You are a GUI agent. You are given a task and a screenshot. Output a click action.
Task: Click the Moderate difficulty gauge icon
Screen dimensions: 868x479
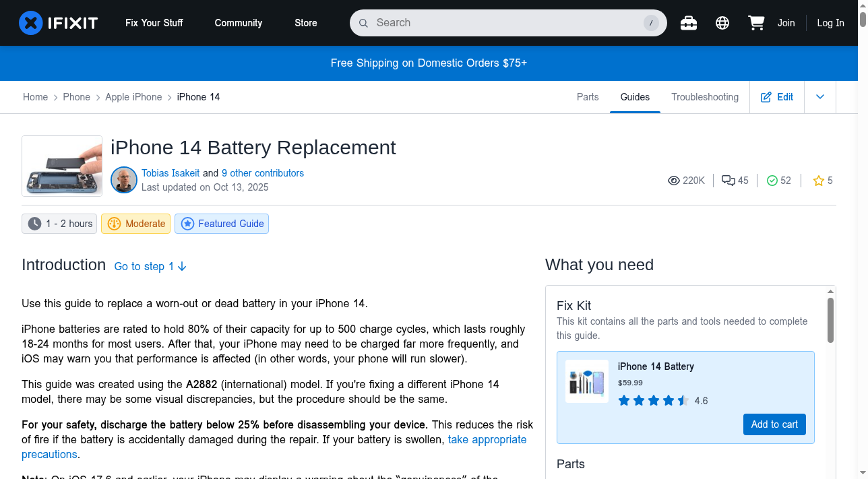(114, 224)
